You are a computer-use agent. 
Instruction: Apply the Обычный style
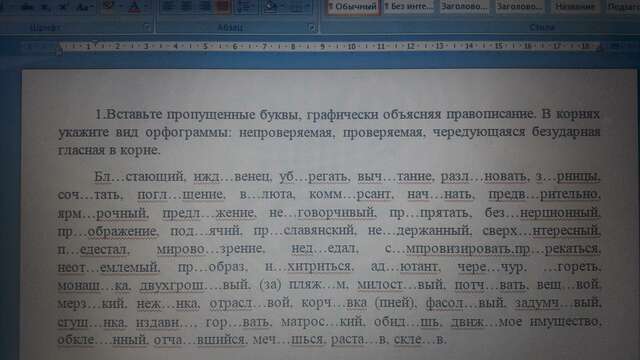click(353, 7)
